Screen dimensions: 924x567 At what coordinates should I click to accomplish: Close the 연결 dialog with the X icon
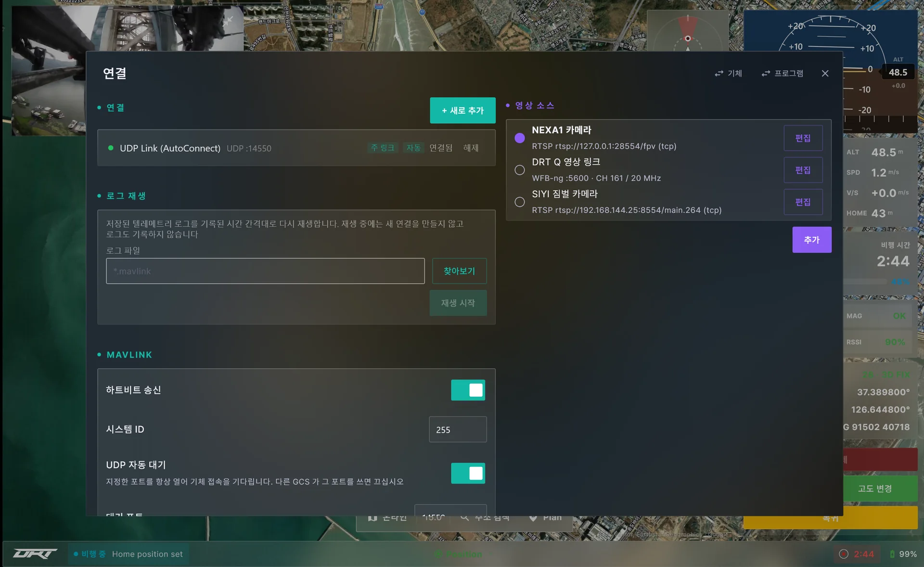pos(825,73)
